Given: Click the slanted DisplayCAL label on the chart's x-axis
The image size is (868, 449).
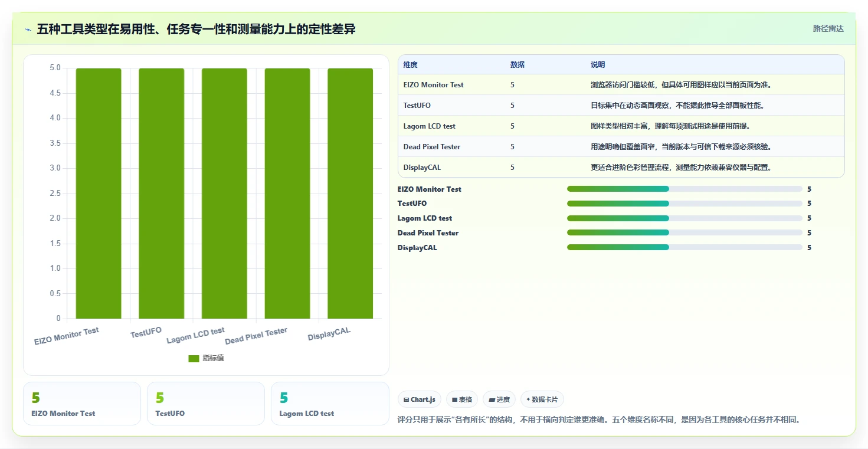Looking at the screenshot, I should tap(329, 334).
